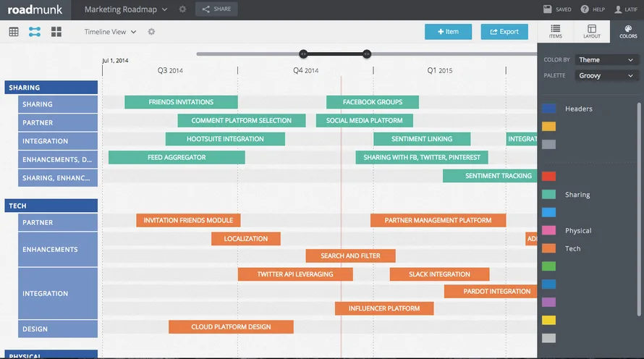The image size is (644, 359).
Task: Select the TECH group header
Action: (51, 206)
